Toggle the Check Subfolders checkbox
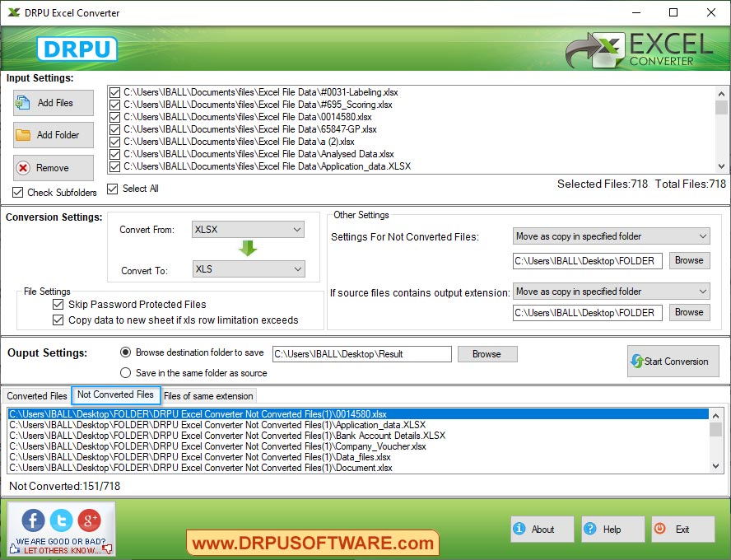Image resolution: width=731 pixels, height=560 pixels. 17,193
